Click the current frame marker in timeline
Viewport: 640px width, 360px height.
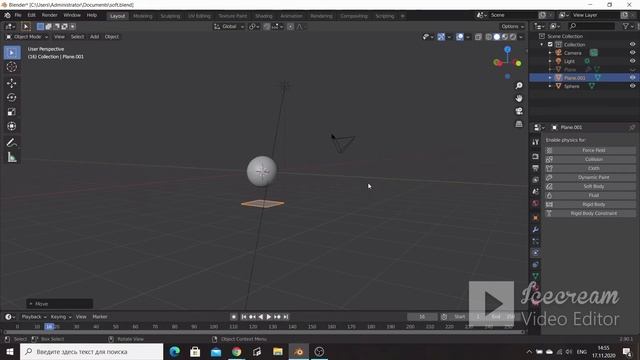pyautogui.click(x=49, y=327)
